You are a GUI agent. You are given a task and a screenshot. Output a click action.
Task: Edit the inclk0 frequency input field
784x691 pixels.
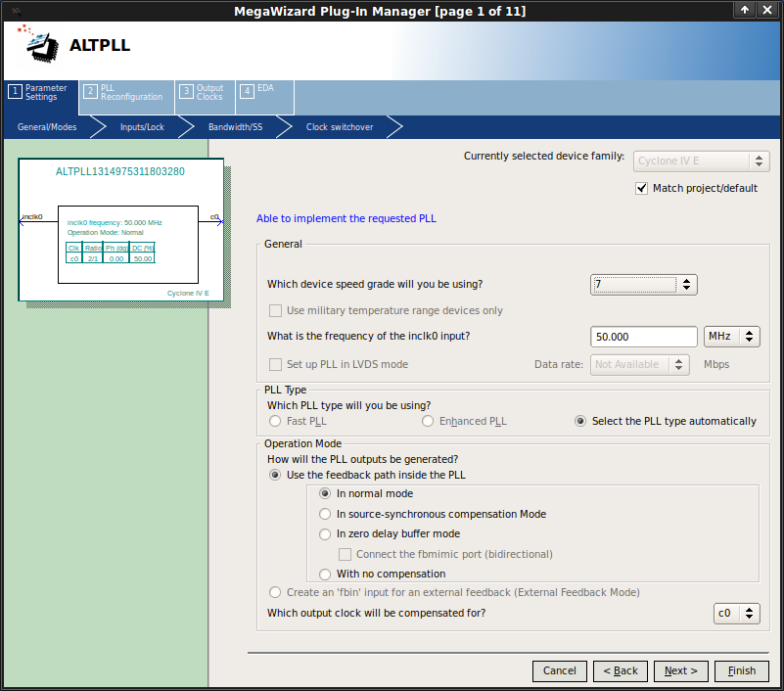(643, 337)
